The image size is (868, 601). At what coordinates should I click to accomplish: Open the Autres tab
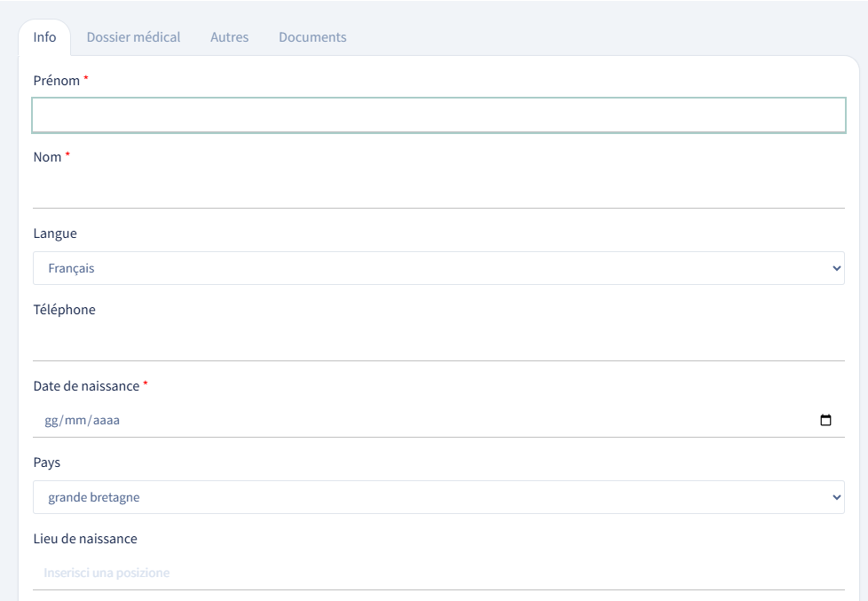(229, 37)
